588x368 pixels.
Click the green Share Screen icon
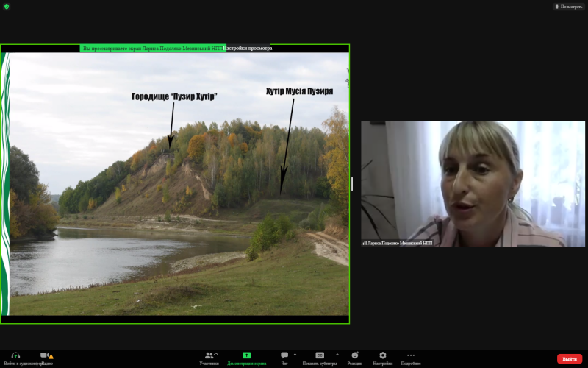coord(246,355)
